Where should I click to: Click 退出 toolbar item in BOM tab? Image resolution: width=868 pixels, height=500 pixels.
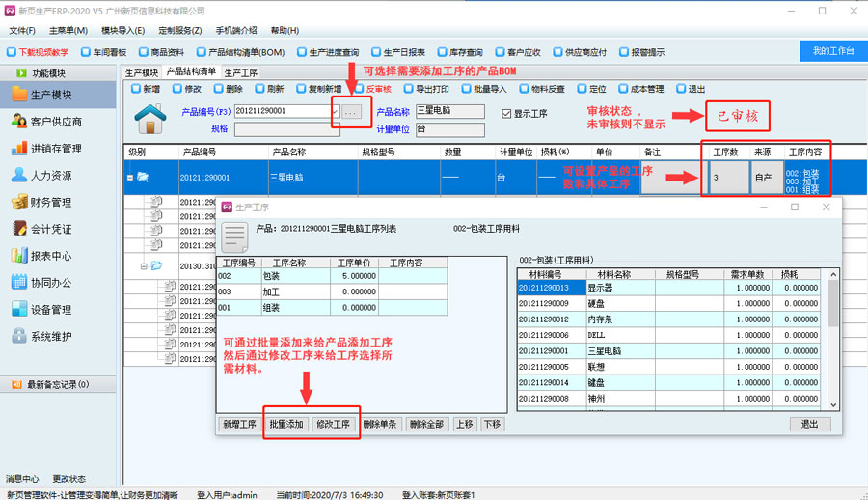click(x=691, y=89)
